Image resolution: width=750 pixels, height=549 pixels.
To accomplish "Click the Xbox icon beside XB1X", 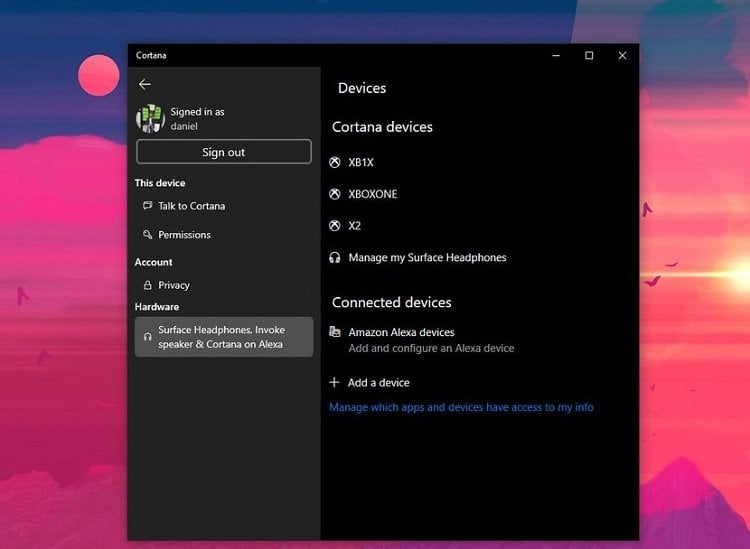I will click(x=335, y=162).
